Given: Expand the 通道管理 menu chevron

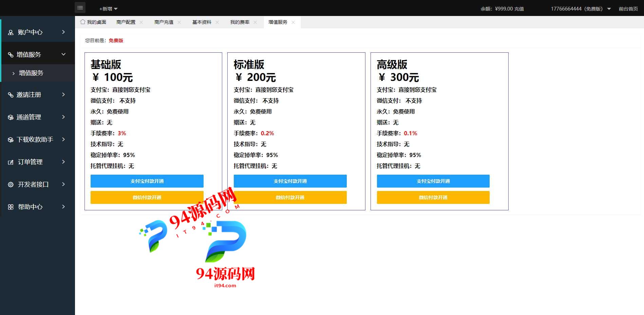Looking at the screenshot, I should pos(63,117).
